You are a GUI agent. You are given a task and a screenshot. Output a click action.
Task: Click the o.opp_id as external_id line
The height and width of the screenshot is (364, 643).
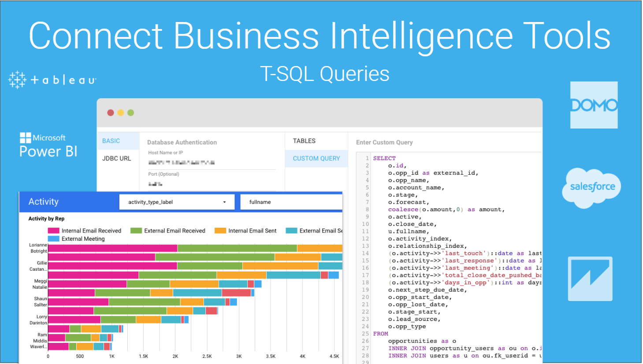[x=433, y=173]
